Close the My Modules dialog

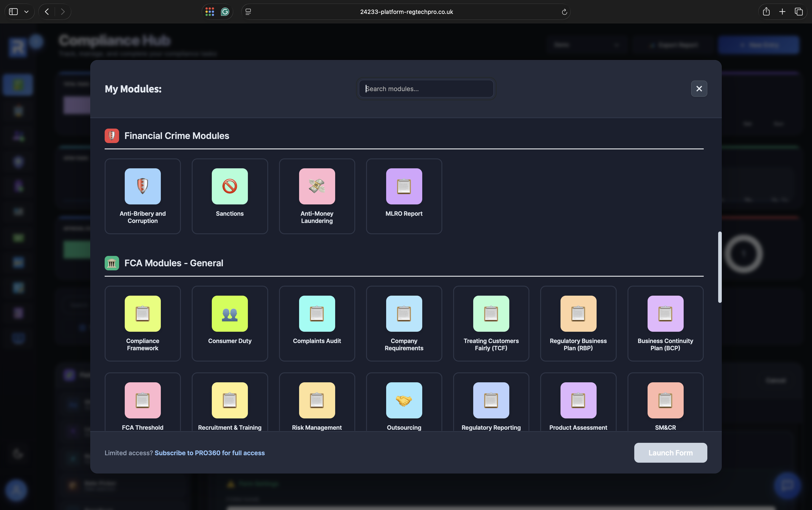699,89
